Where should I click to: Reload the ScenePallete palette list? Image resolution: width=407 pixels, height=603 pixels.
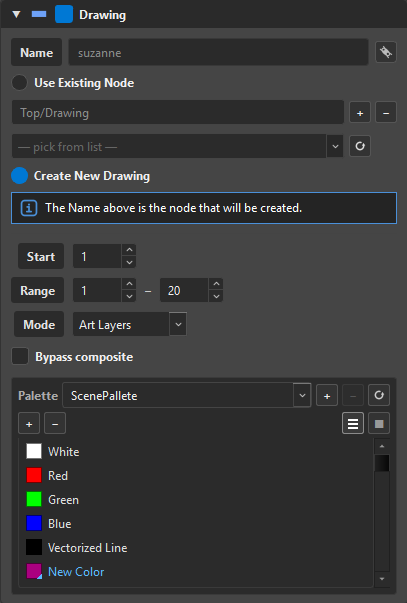[x=379, y=395]
